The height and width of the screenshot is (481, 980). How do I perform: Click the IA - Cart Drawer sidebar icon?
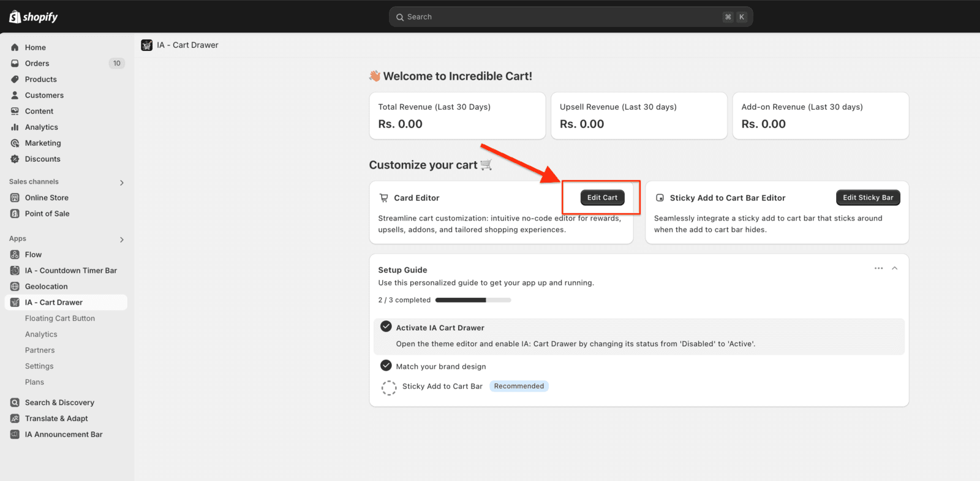(15, 302)
